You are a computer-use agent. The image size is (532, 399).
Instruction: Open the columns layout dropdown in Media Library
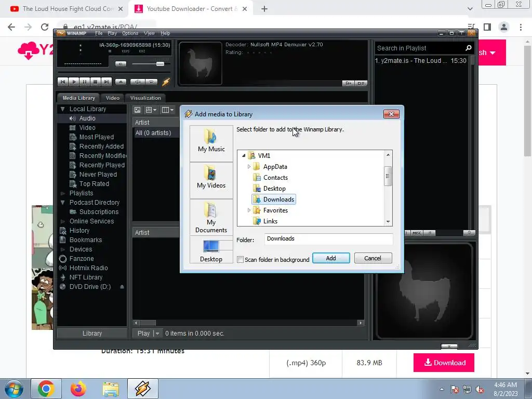[168, 110]
